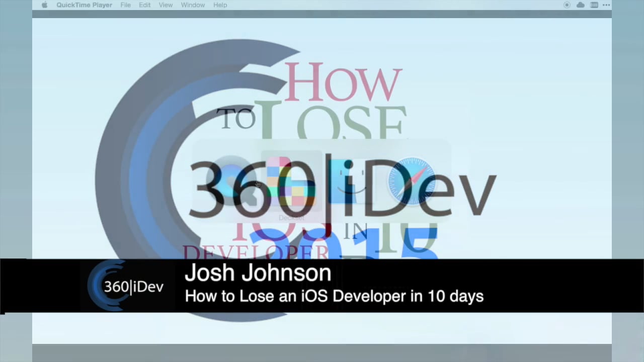Viewport: 644px width, 362px height.
Task: Click the cloud status menu bar icon
Action: coord(581,5)
